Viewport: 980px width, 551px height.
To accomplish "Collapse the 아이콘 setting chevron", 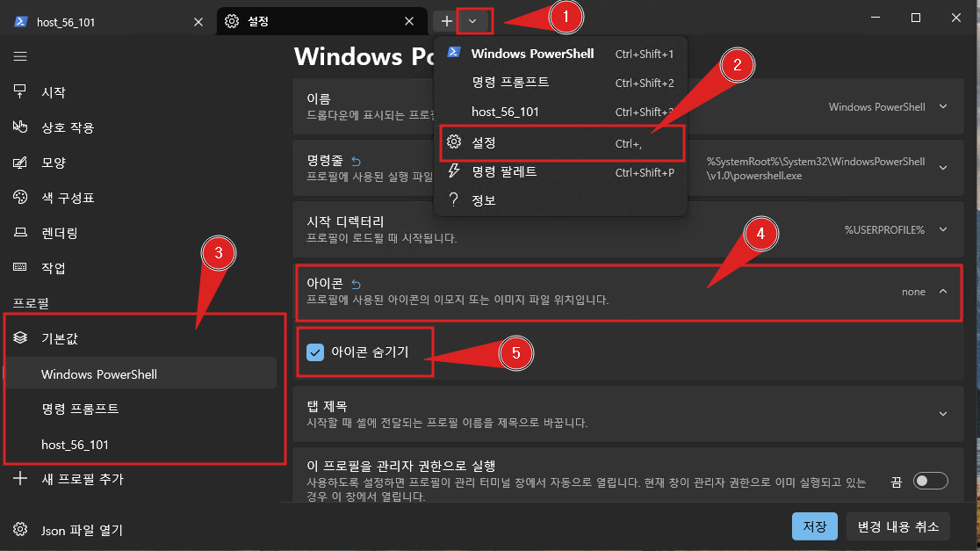I will tap(943, 292).
